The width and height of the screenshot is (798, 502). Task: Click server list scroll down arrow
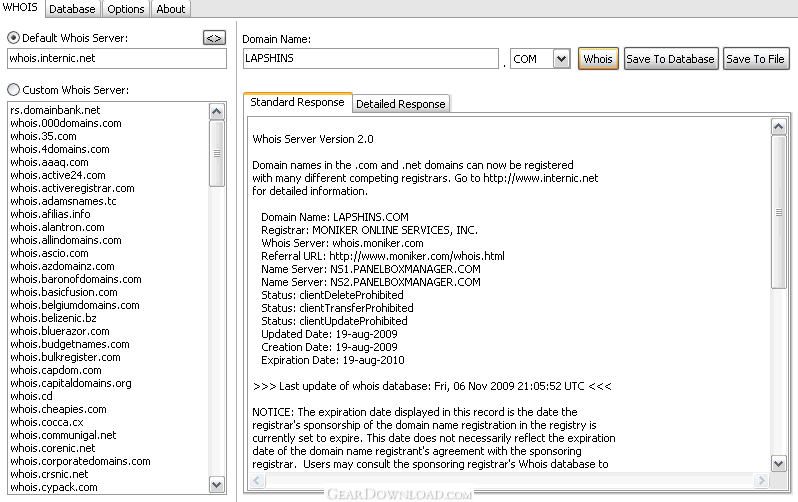tap(217, 485)
